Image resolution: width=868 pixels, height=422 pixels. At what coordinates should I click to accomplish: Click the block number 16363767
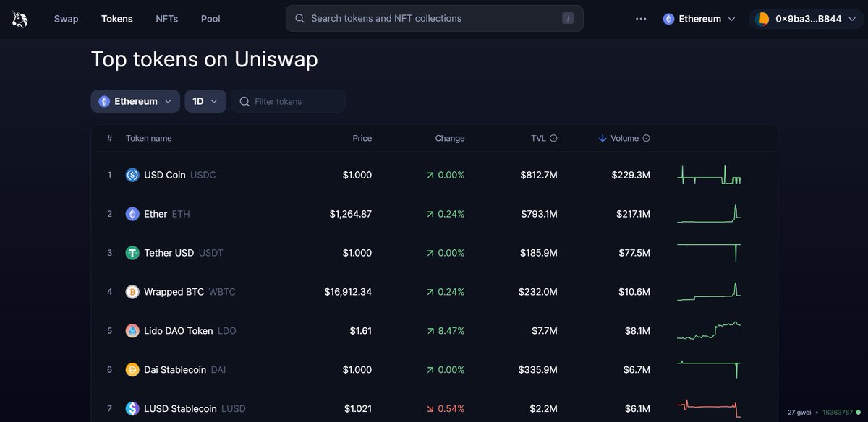[838, 413]
